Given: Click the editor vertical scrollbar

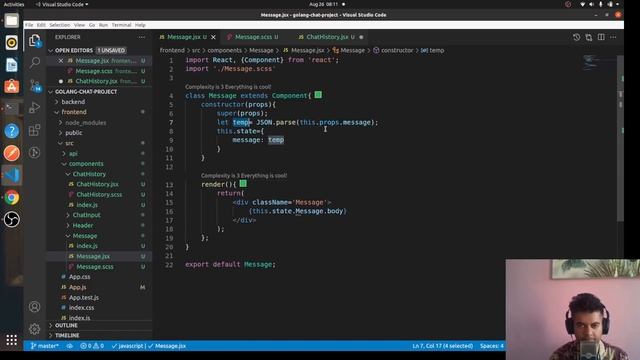Looking at the screenshot, I should (620, 139).
